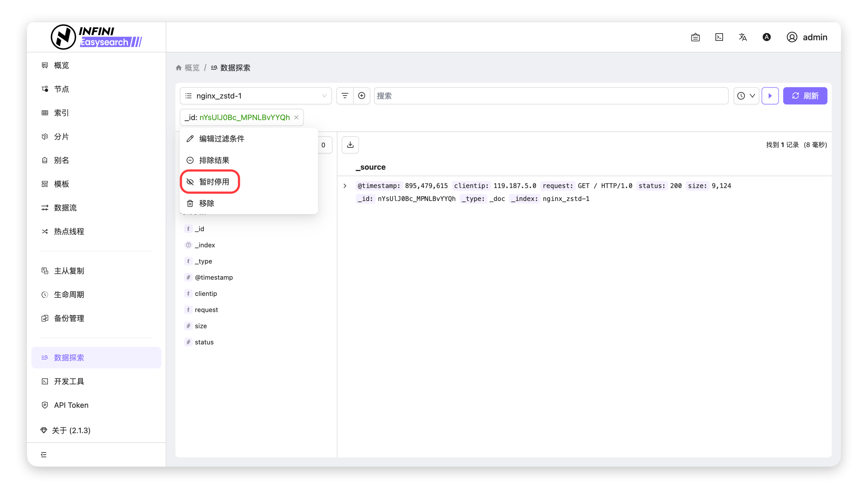Go to 概览 via breadcrumb link

(192, 68)
